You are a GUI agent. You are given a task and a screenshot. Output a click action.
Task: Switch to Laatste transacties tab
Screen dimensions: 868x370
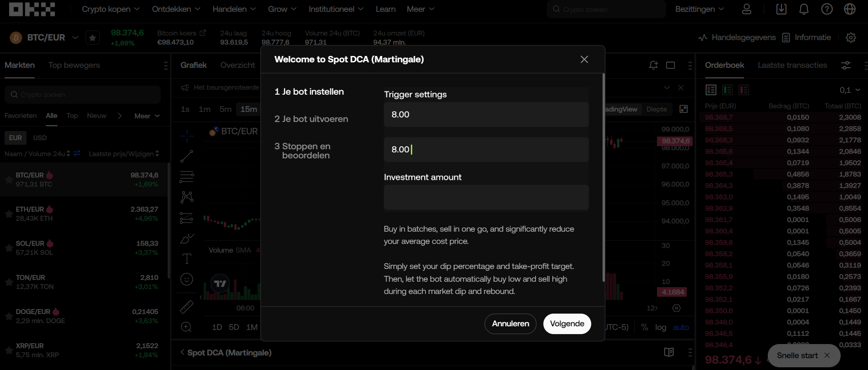(x=792, y=65)
